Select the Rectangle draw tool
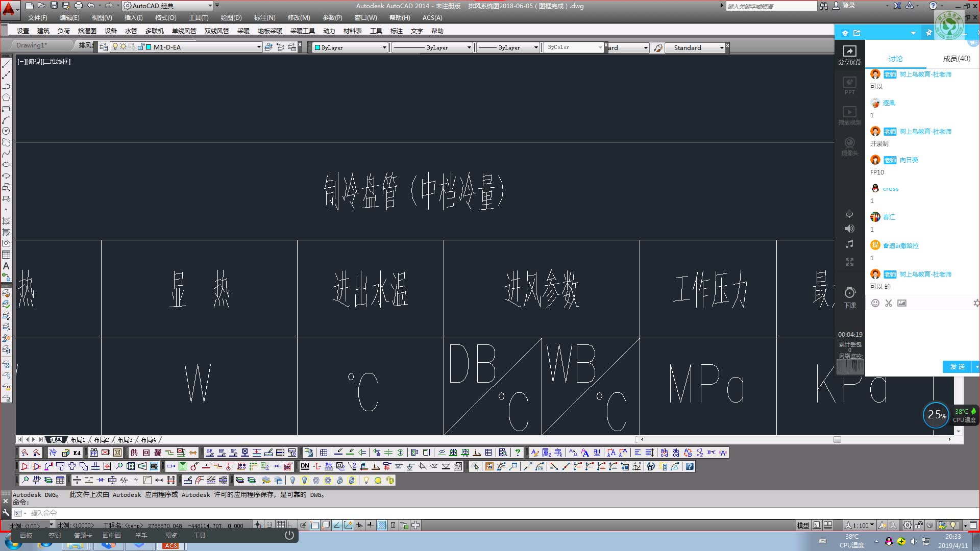 [6, 109]
